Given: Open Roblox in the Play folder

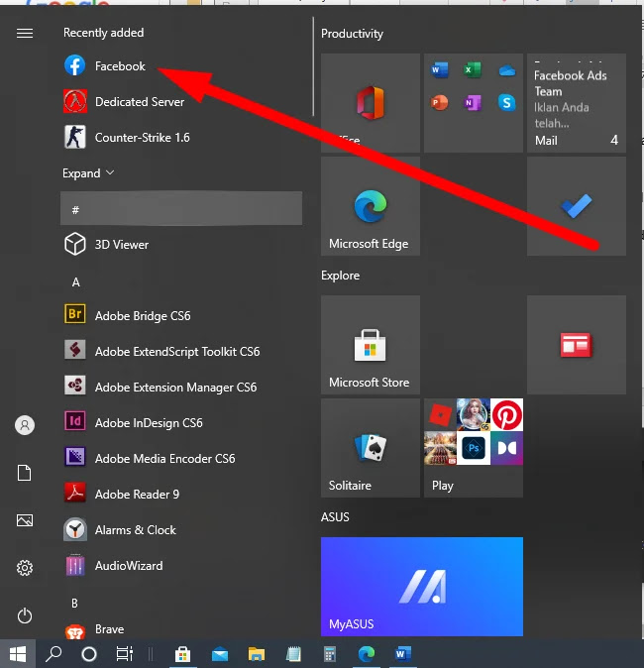Looking at the screenshot, I should pos(440,414).
